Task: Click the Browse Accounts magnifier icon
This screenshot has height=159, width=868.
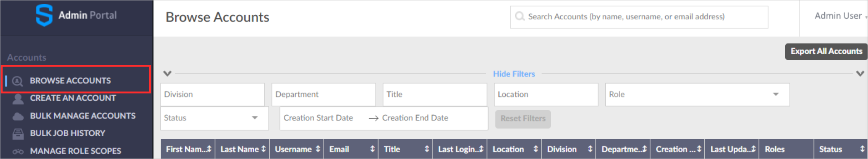Action: (x=17, y=81)
